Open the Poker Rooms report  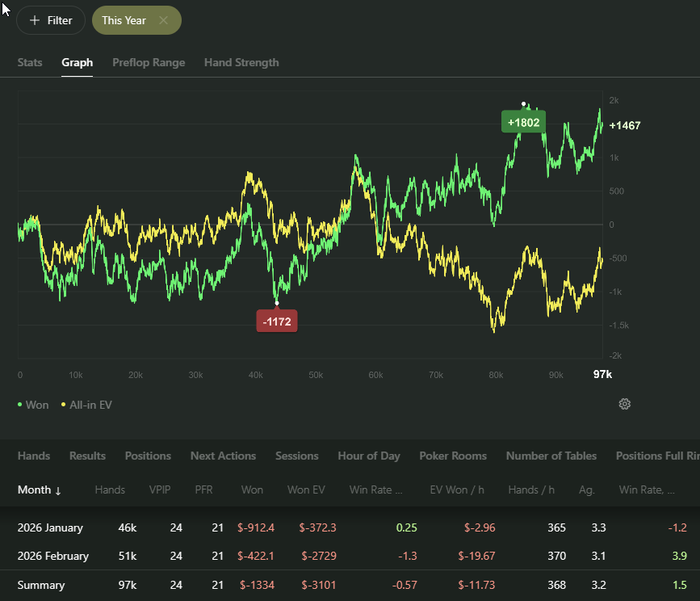(453, 456)
